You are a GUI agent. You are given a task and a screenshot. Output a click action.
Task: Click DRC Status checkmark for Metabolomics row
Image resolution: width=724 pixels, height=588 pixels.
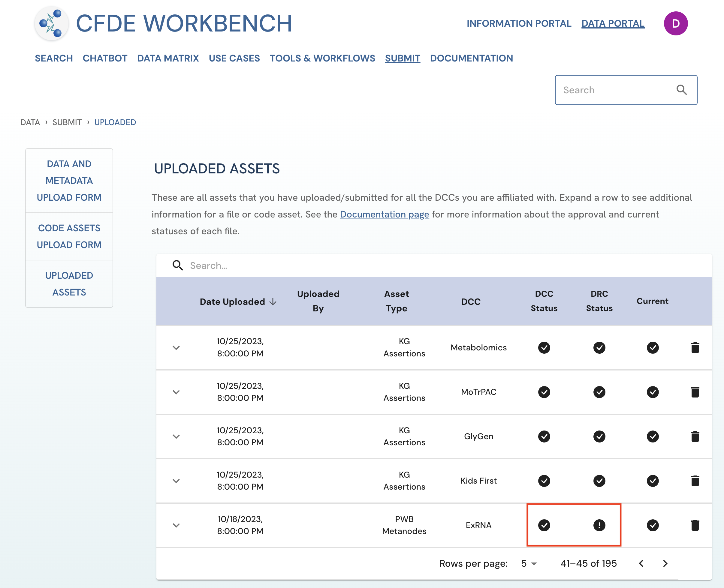pyautogui.click(x=599, y=347)
